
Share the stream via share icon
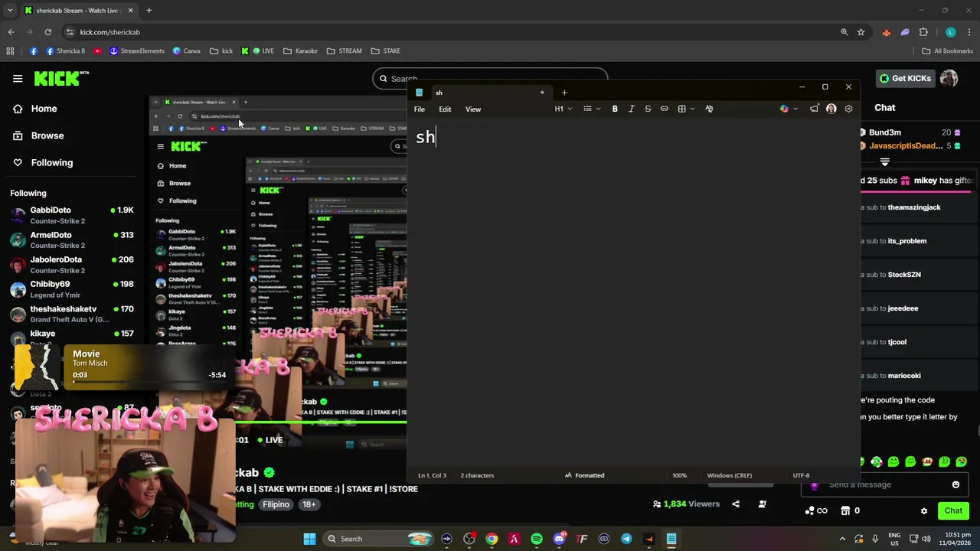(736, 504)
